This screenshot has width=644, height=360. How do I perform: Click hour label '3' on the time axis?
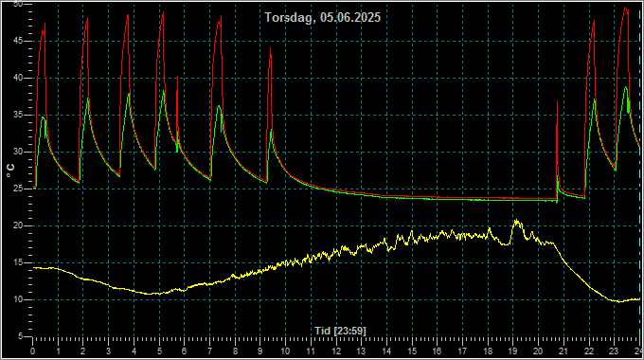click(x=108, y=351)
